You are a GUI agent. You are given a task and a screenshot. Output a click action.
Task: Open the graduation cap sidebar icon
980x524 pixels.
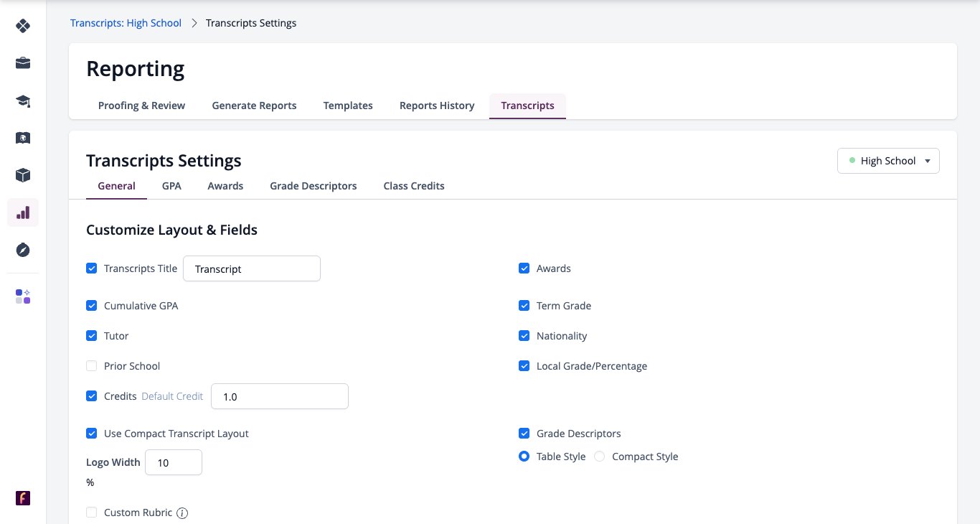pyautogui.click(x=23, y=100)
